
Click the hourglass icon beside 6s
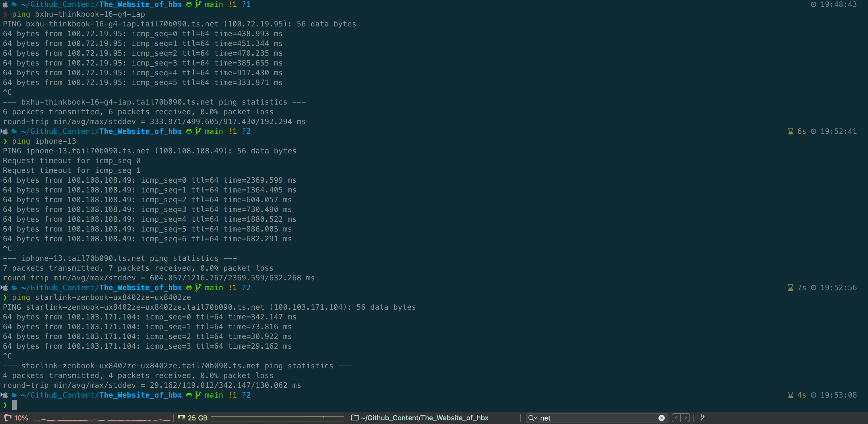(x=790, y=131)
